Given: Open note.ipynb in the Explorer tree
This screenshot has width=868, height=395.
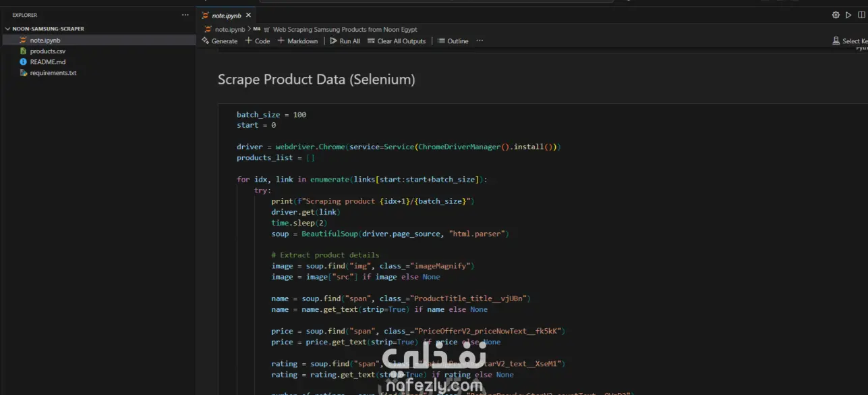Looking at the screenshot, I should click(45, 41).
